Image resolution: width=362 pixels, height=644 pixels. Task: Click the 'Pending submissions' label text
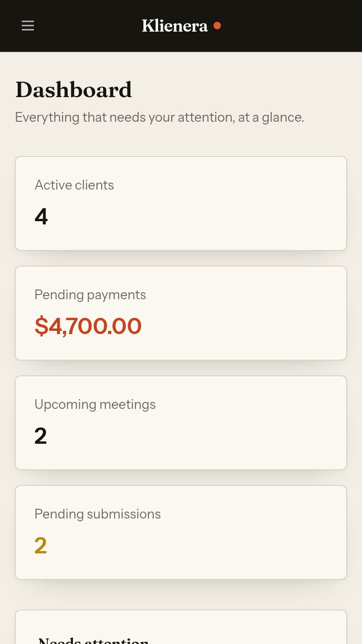(x=97, y=514)
